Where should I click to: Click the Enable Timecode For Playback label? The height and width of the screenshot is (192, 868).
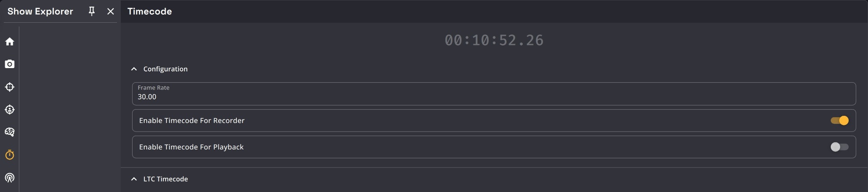click(x=192, y=147)
